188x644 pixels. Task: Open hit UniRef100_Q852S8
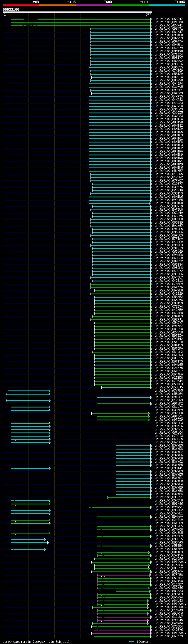pyautogui.click(x=169, y=80)
